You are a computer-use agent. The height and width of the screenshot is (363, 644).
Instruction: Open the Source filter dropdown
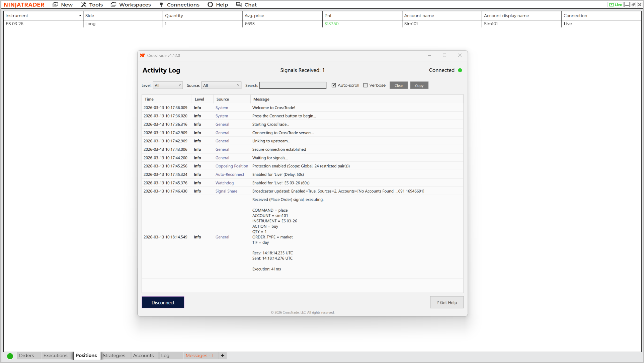[221, 85]
